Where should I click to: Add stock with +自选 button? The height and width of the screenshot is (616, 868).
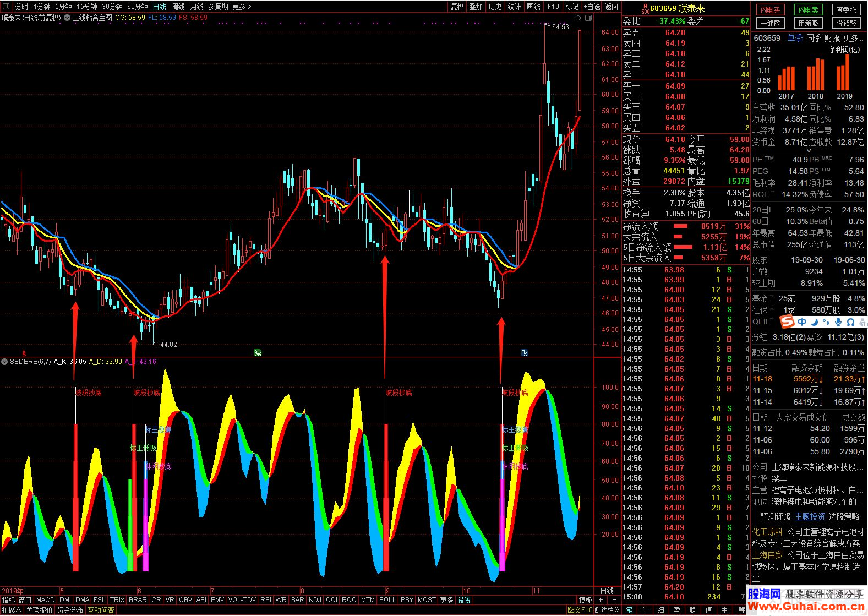click(x=592, y=7)
